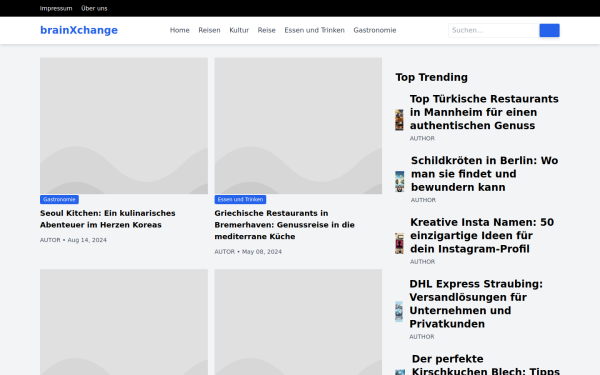This screenshot has width=600, height=375.
Task: Open Griechische Restaurants in Bremerhaven headline
Action: pos(284,225)
